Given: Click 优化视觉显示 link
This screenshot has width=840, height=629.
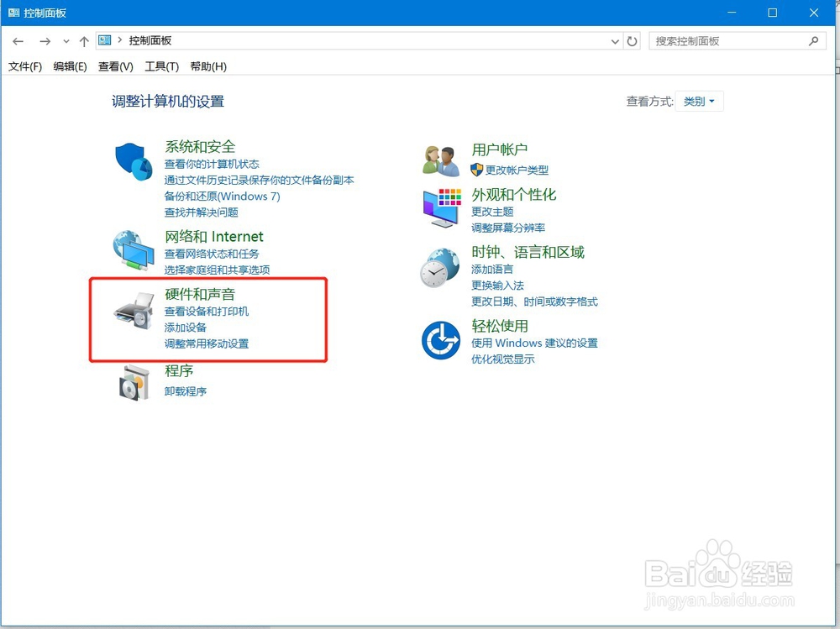Looking at the screenshot, I should [503, 359].
